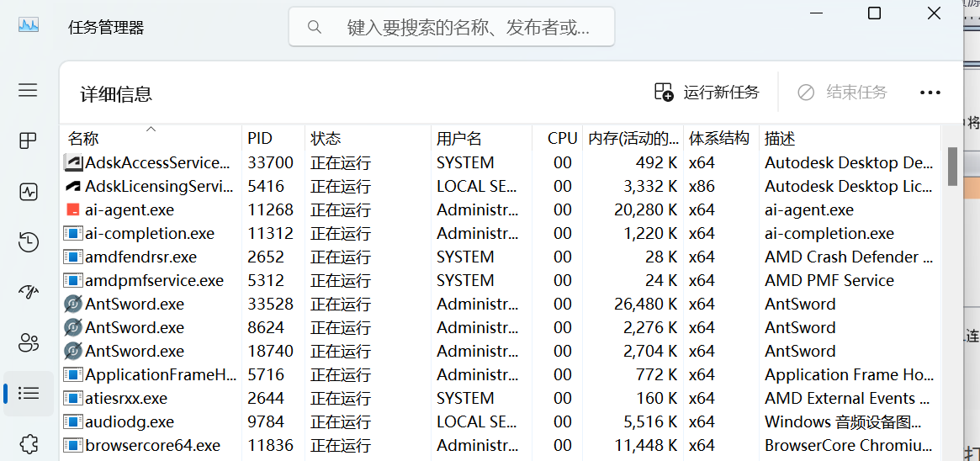Click the audiodg.exe process icon

point(73,421)
